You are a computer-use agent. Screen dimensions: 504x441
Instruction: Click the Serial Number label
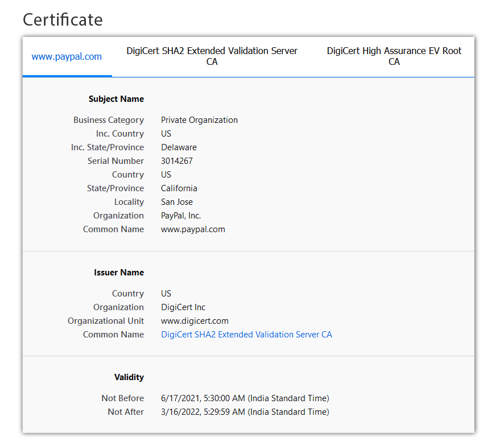click(x=115, y=161)
